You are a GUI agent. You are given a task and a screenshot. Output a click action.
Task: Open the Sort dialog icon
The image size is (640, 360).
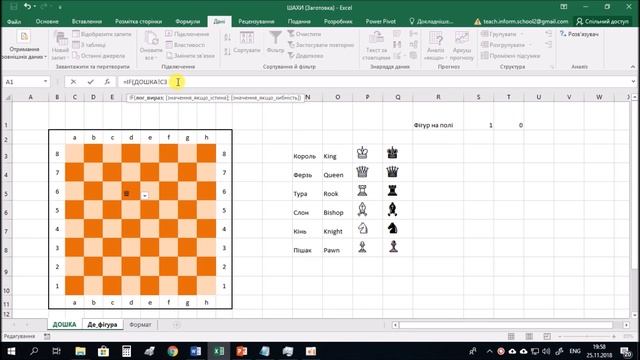247,38
